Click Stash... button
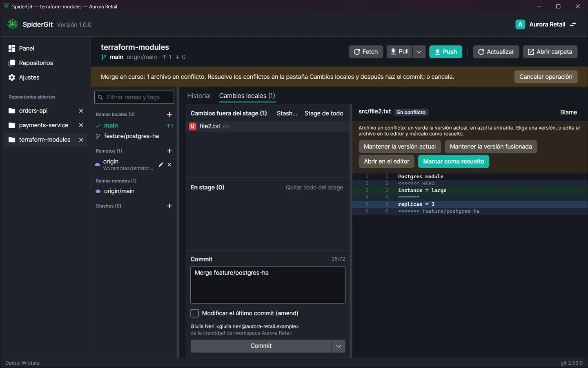 [287, 113]
